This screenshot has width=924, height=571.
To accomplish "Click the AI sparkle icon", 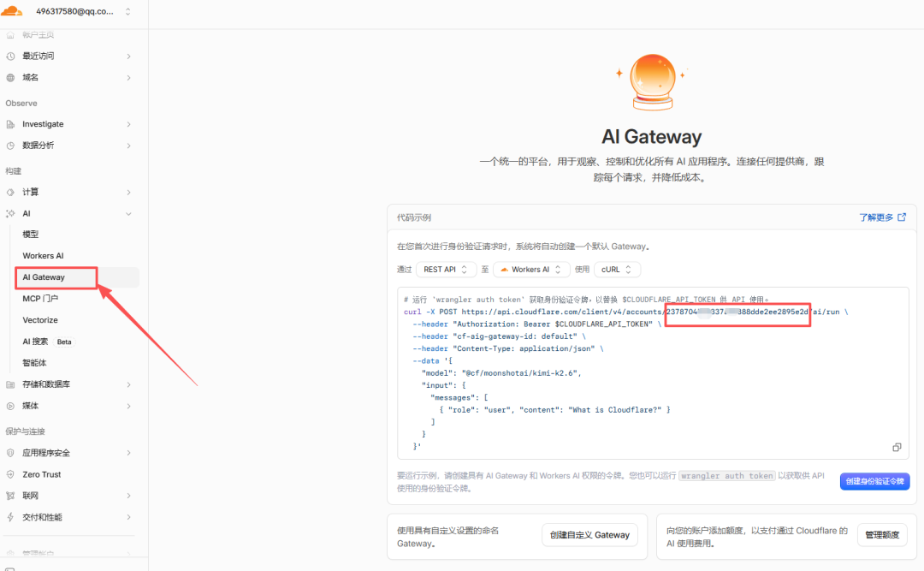I will point(10,213).
